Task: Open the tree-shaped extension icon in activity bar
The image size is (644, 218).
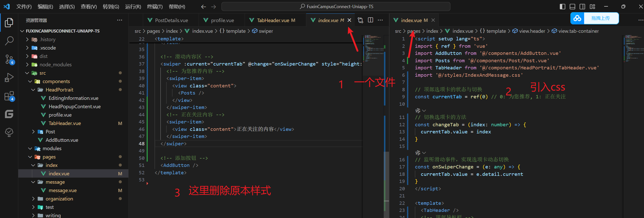Action: (x=9, y=132)
